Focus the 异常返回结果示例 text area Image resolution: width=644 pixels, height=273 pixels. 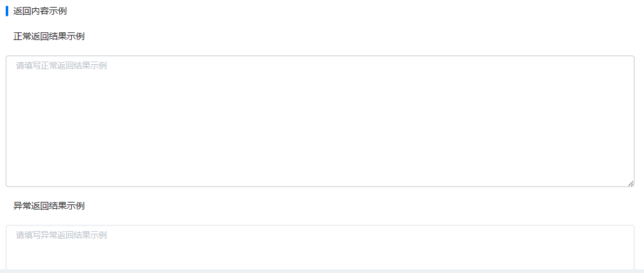coord(320,247)
